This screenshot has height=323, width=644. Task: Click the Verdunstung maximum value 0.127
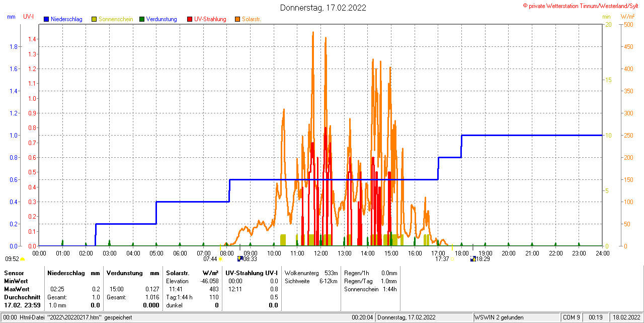pyautogui.click(x=152, y=289)
